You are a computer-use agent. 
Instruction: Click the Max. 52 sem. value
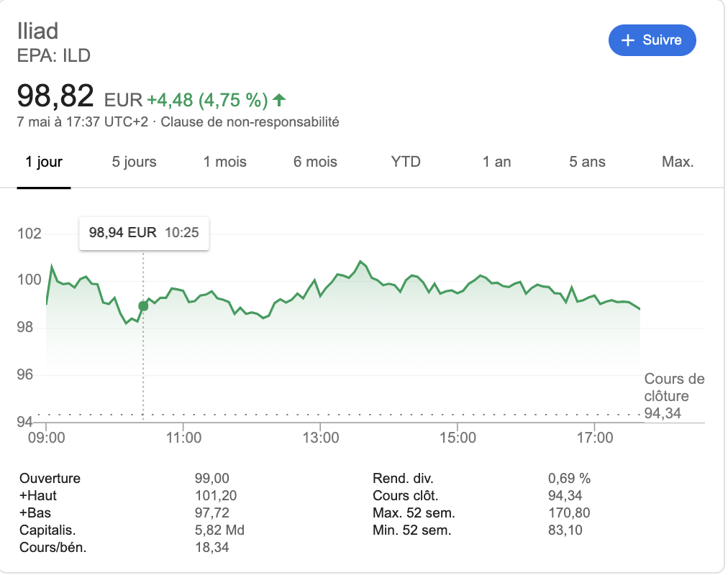tap(565, 513)
